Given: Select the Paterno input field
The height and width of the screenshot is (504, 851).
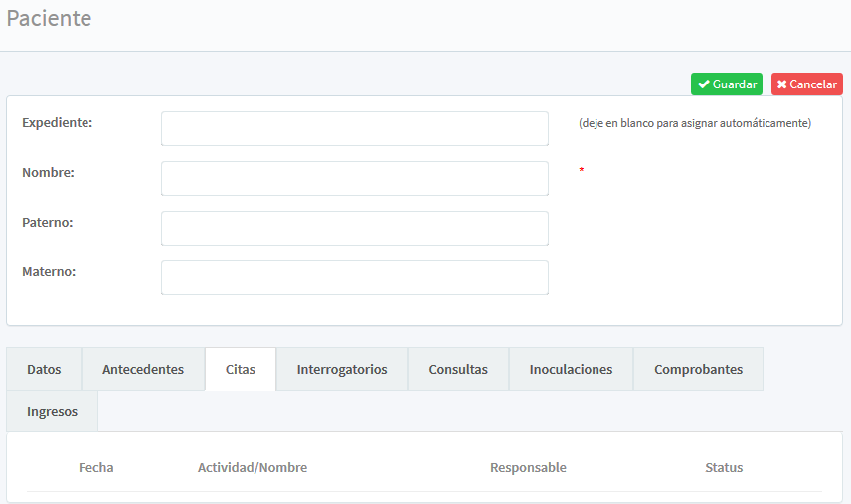Looking at the screenshot, I should (354, 228).
